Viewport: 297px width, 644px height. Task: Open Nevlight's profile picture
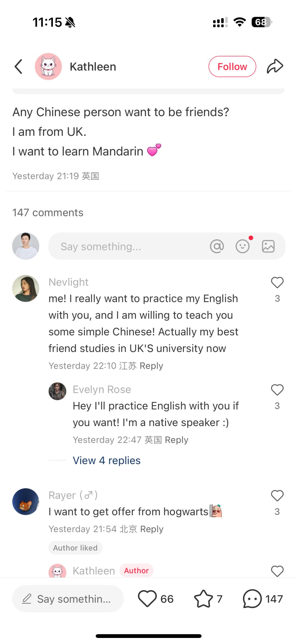point(26,288)
